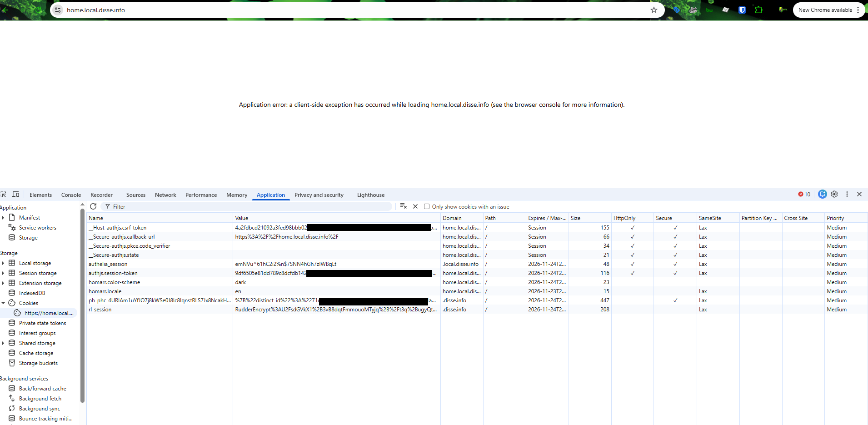Clear all cookies with the list-x icon

click(x=403, y=206)
